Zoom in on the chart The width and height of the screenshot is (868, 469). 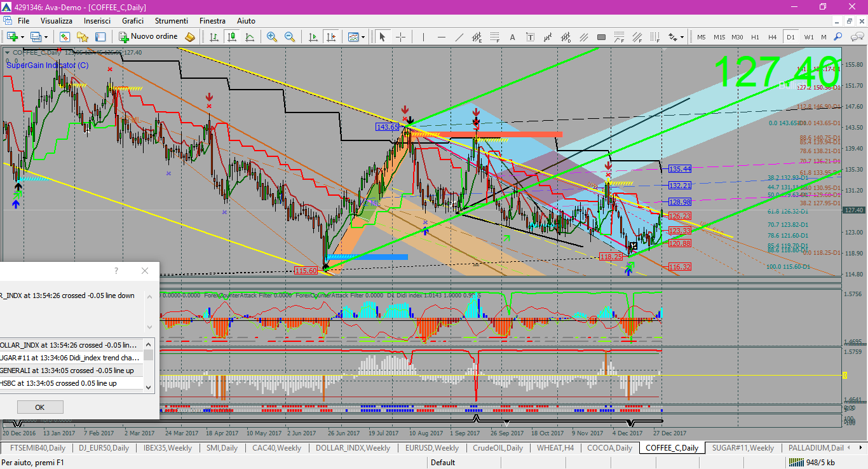pos(272,37)
